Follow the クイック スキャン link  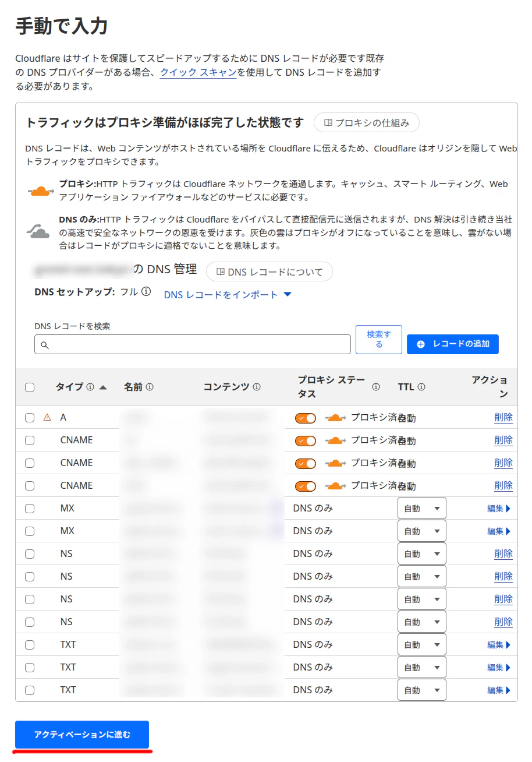click(x=198, y=72)
